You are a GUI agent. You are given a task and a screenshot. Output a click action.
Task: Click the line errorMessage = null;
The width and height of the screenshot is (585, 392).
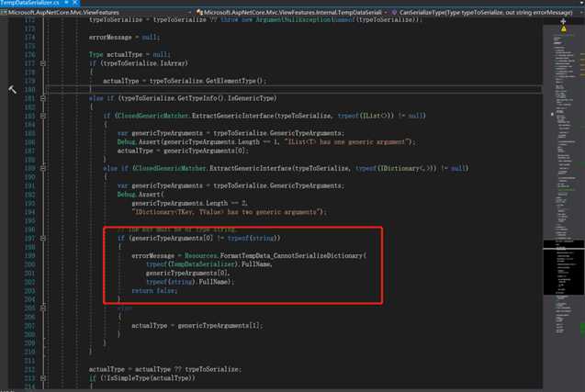point(124,38)
